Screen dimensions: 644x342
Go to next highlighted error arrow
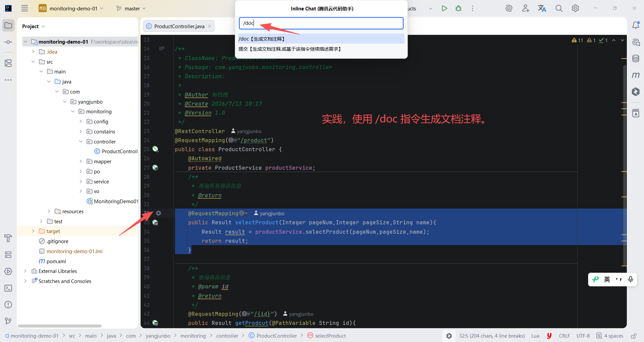(x=623, y=40)
